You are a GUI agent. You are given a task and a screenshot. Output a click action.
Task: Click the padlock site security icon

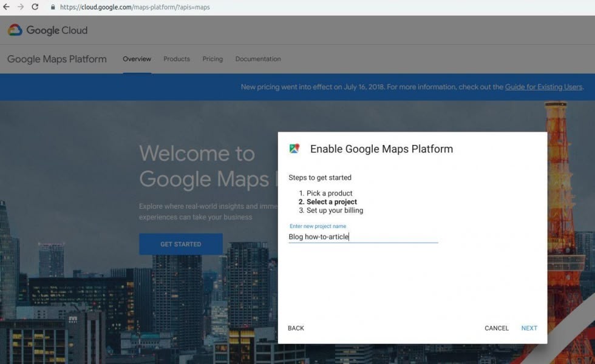pos(53,7)
